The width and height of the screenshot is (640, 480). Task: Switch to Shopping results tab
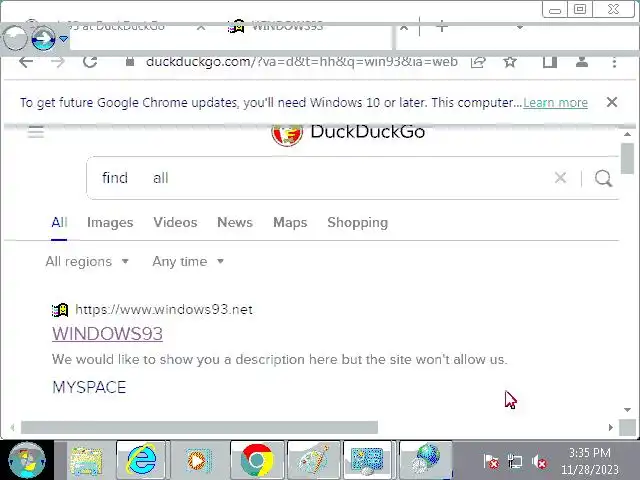358,222
